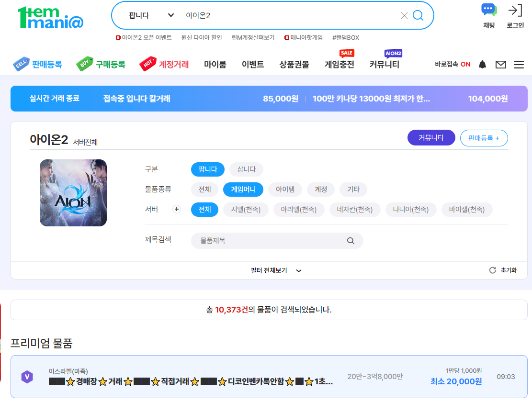Click the purple V badge on premium listing
The height and width of the screenshot is (402, 532).
(x=27, y=377)
